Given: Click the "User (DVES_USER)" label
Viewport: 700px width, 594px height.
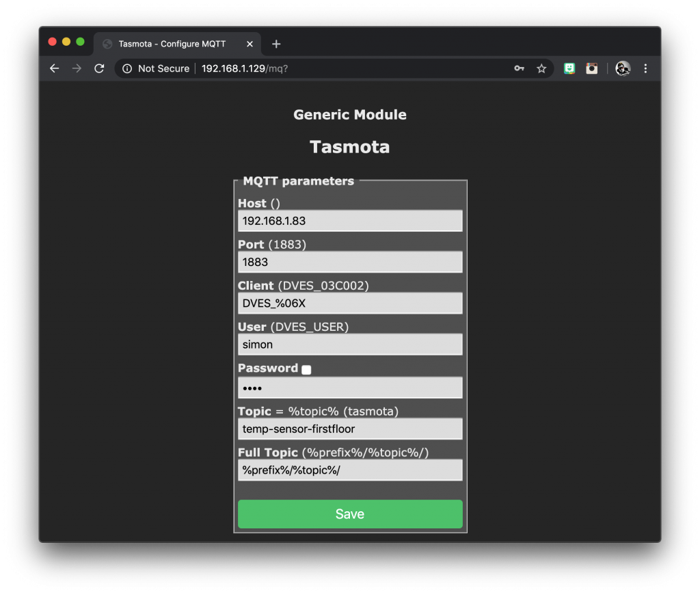Looking at the screenshot, I should [x=293, y=327].
